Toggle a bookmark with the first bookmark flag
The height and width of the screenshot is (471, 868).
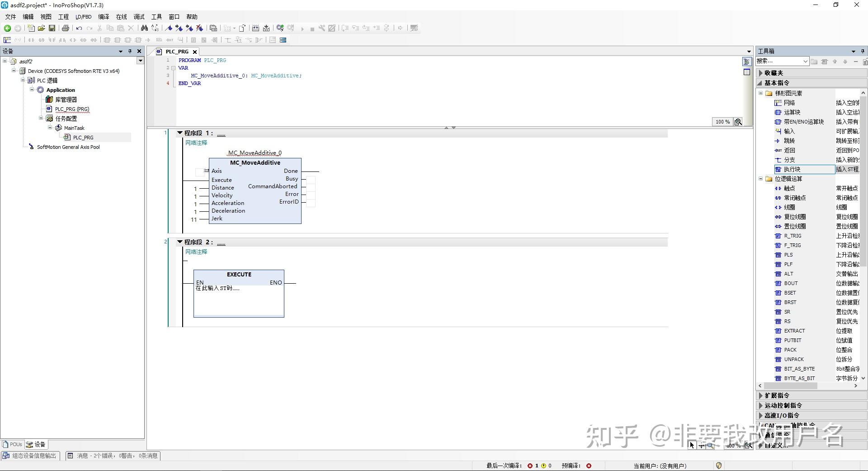pyautogui.click(x=169, y=28)
